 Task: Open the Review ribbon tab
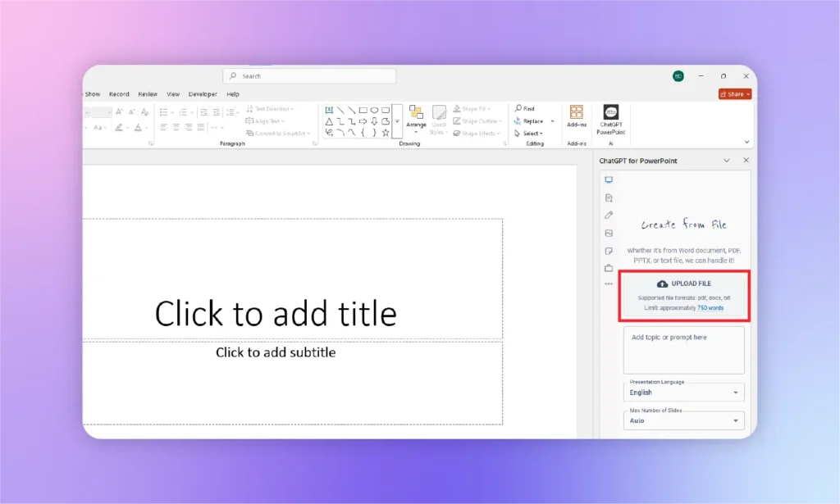148,94
